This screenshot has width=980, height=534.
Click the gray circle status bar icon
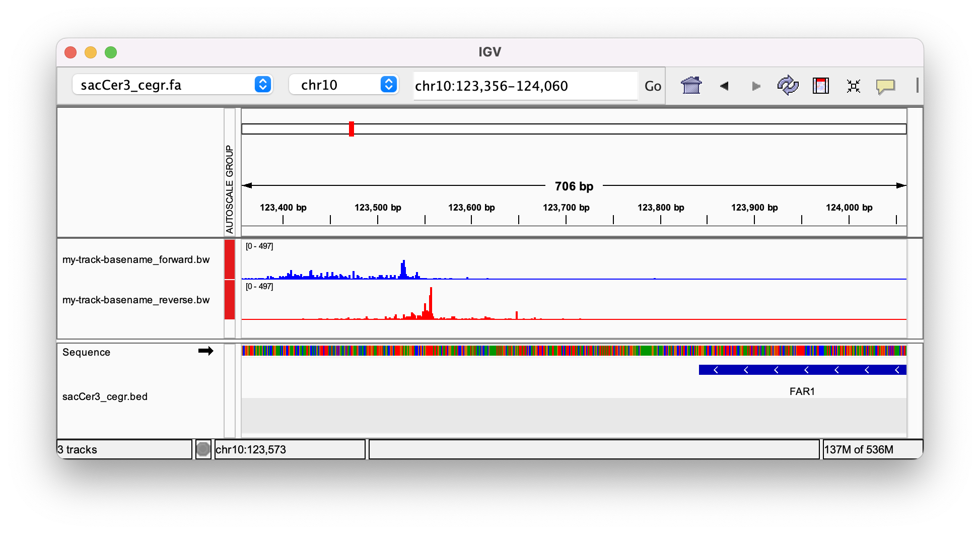[203, 449]
